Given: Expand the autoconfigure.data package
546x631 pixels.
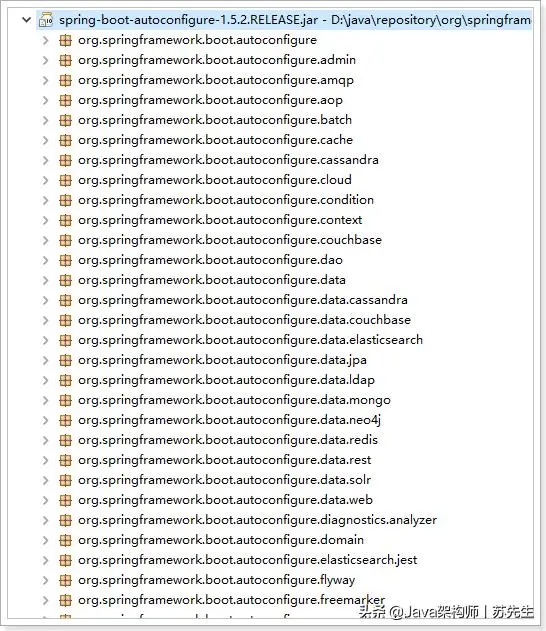Looking at the screenshot, I should click(x=45, y=280).
